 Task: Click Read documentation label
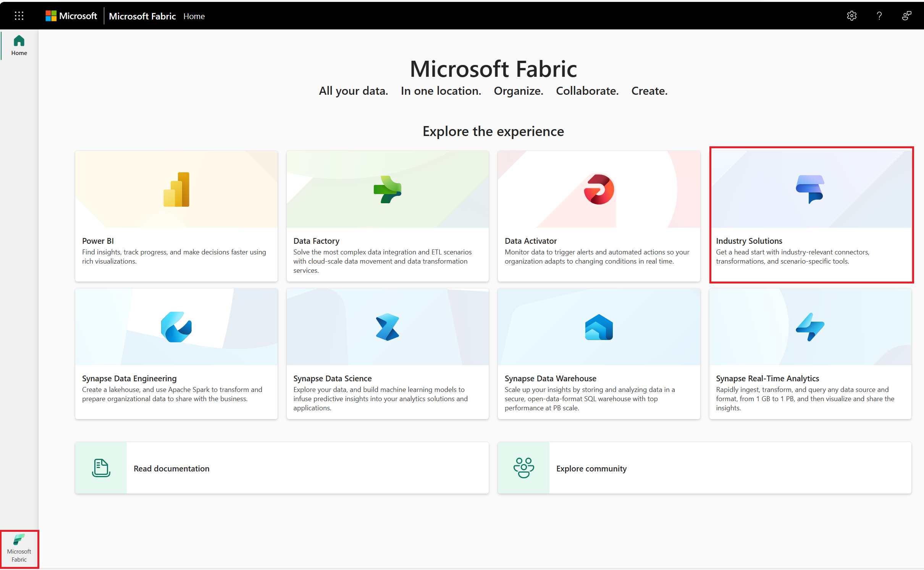click(x=171, y=468)
